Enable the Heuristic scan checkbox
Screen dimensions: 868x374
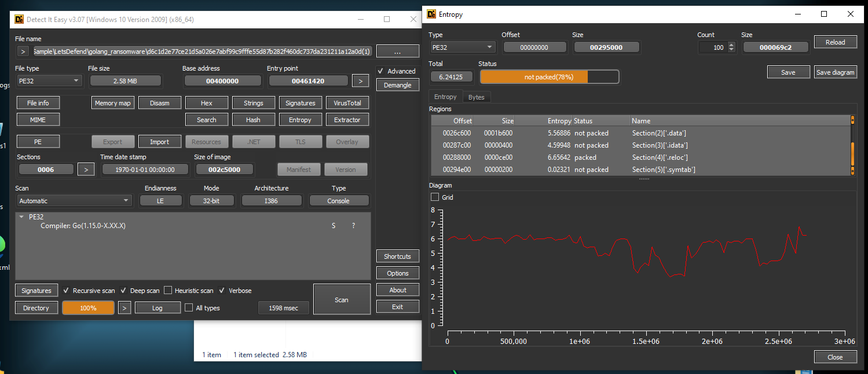[169, 291]
